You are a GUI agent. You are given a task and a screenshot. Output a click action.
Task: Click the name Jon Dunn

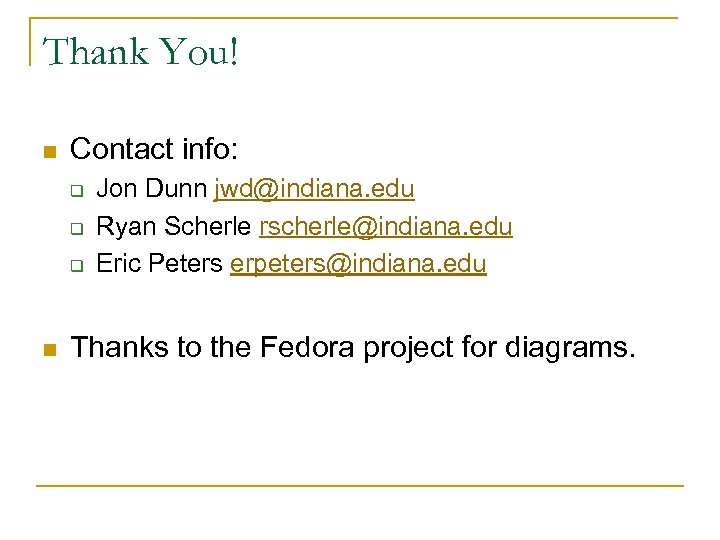tap(152, 189)
